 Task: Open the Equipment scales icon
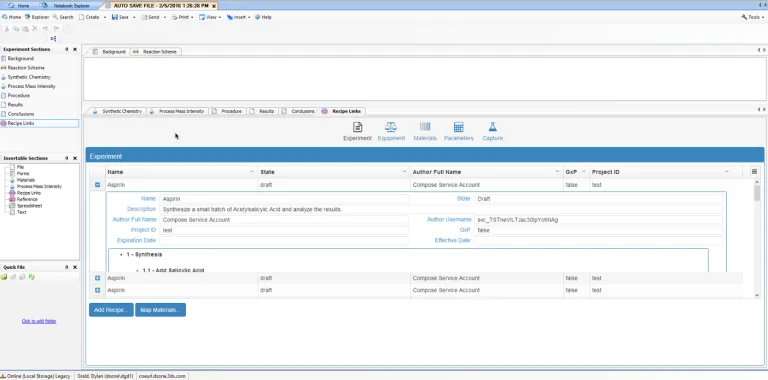point(391,127)
